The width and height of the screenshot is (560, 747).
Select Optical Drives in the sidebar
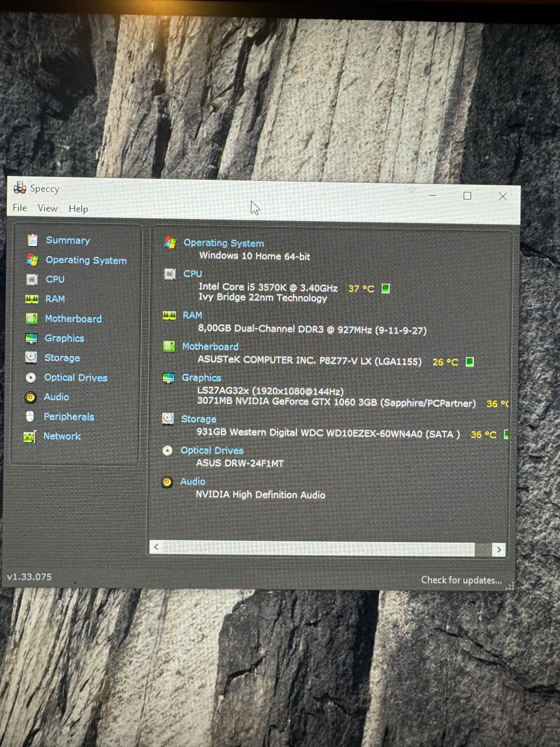point(76,378)
